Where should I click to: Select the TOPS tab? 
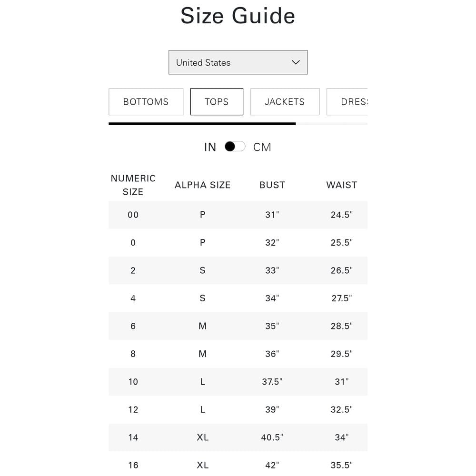coord(217,102)
